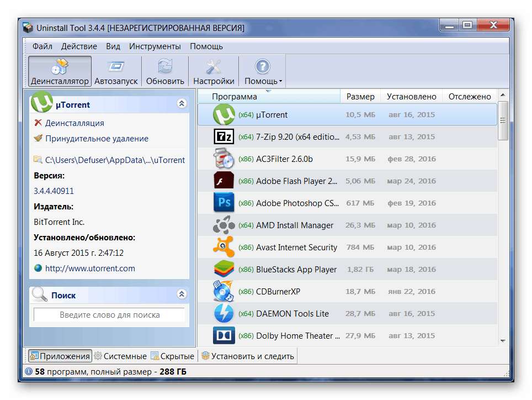
Task: Click date янв 22, 2016 for CDBurnerXP
Action: (412, 291)
